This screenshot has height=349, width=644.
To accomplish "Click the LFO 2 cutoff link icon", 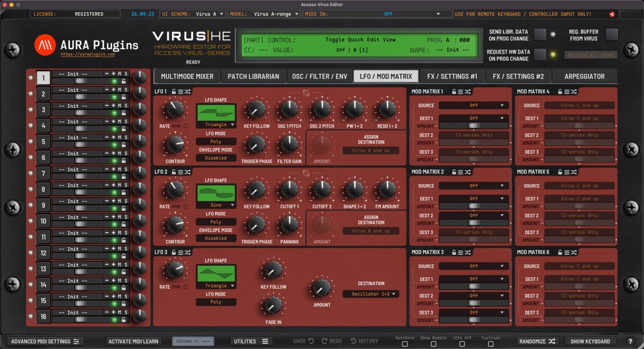I will coord(306,173).
